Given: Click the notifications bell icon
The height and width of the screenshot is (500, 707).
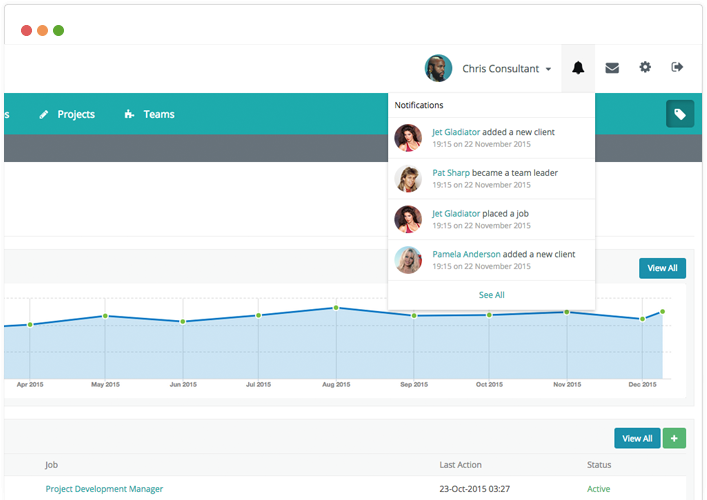Looking at the screenshot, I should pos(578,68).
